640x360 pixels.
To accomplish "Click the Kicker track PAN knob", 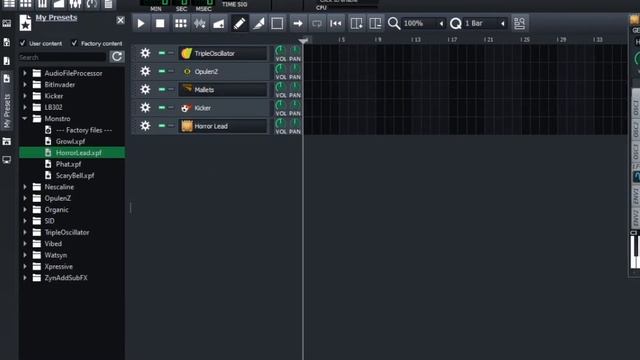I will (295, 105).
